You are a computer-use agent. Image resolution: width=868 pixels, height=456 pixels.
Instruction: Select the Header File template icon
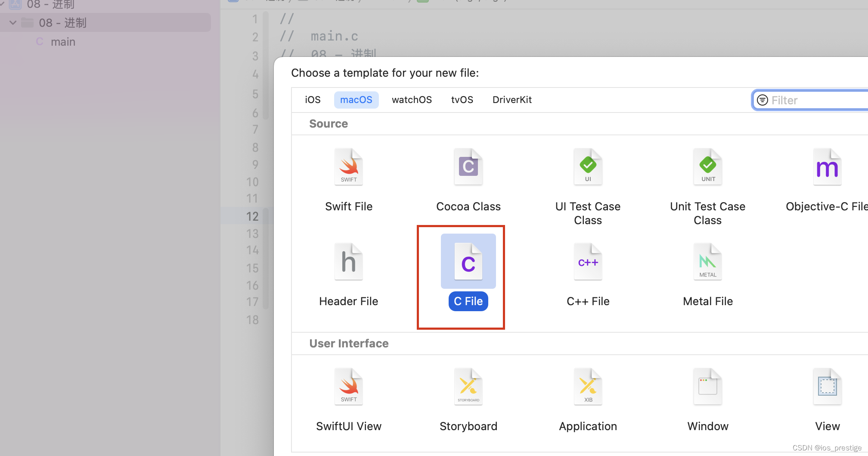tap(349, 262)
